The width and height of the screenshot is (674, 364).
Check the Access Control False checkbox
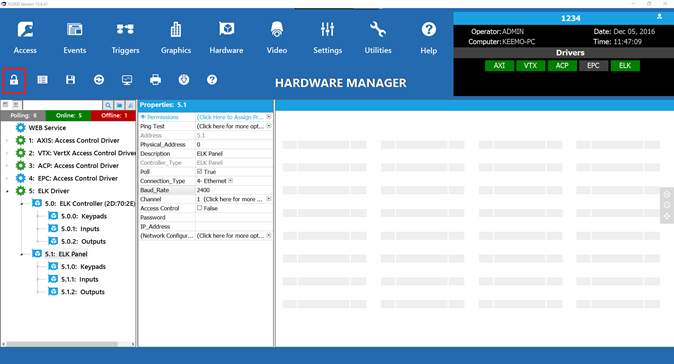pos(199,208)
